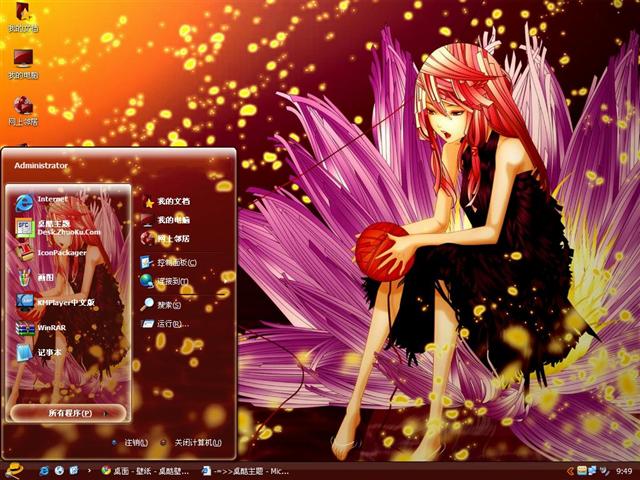The height and width of the screenshot is (480, 640).
Task: Click the volume speaker tray icon
Action: pyautogui.click(x=604, y=471)
